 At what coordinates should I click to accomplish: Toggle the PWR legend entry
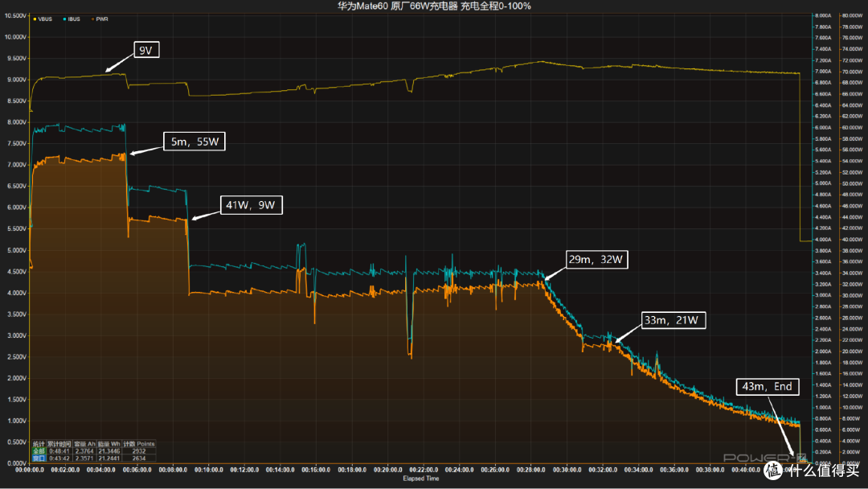100,18
